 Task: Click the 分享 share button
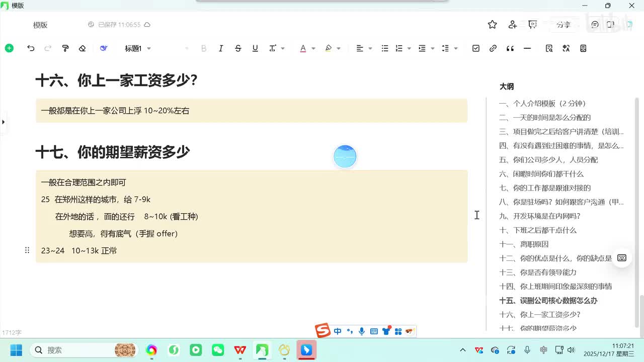click(x=563, y=25)
